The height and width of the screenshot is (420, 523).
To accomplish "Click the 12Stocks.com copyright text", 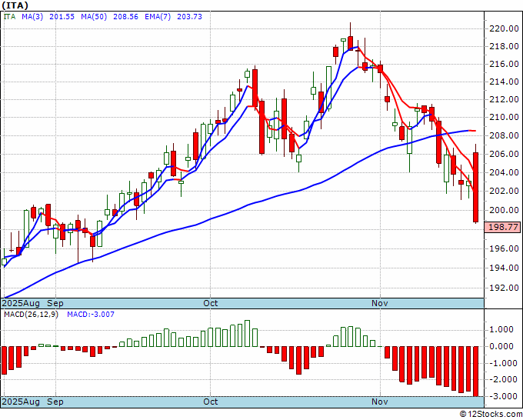I will click(491, 415).
